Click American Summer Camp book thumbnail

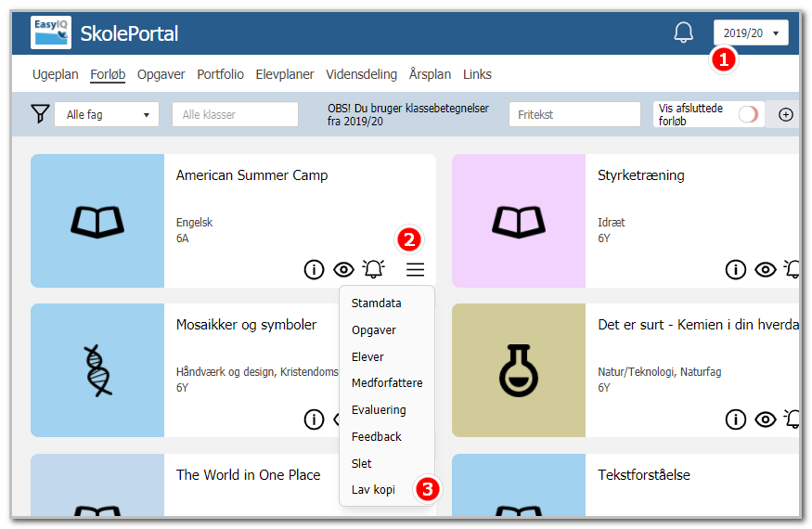97,221
